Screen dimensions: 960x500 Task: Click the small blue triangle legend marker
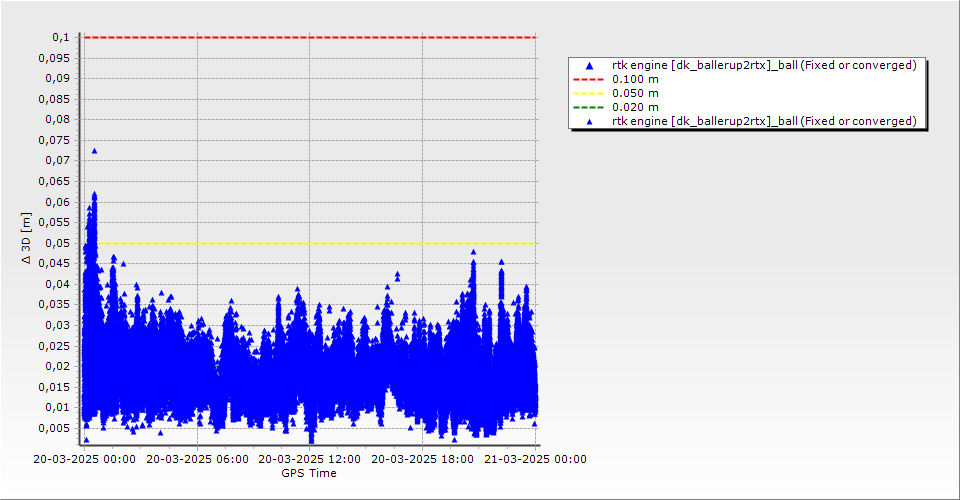tap(590, 122)
